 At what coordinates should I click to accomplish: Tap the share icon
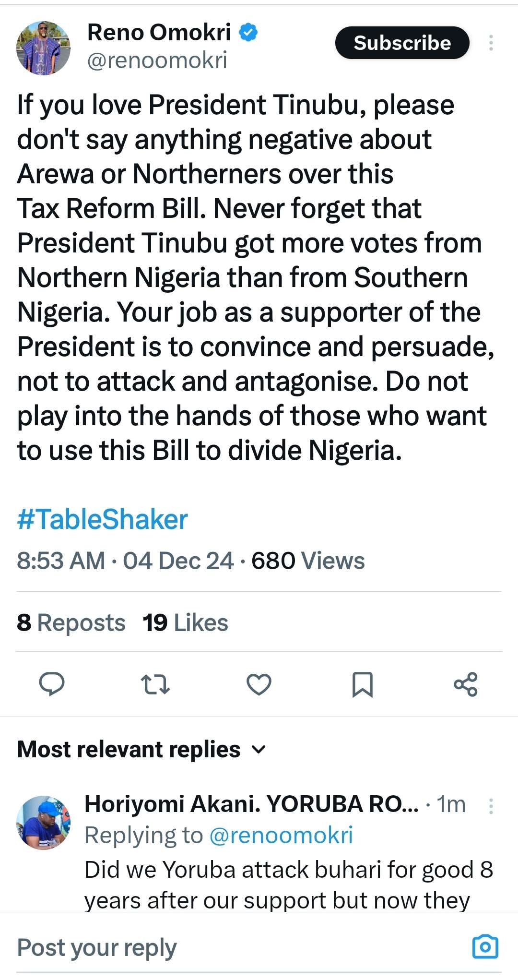(x=466, y=684)
